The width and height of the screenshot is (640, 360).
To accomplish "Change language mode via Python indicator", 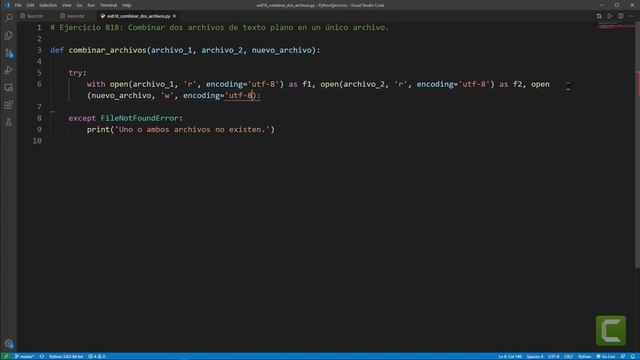I will [584, 356].
